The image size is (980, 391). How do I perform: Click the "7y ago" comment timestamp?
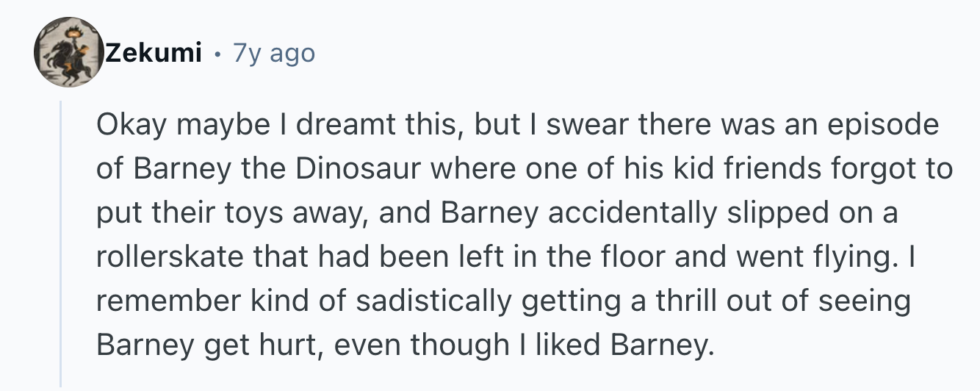pos(273,54)
